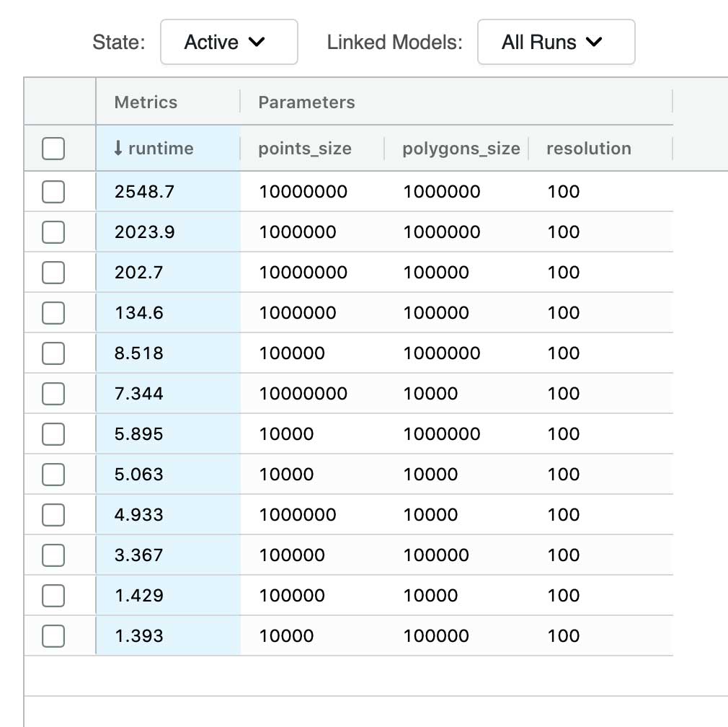Screen dimensions: 728x727
Task: Click the chevron beside Active state
Action: click(257, 42)
